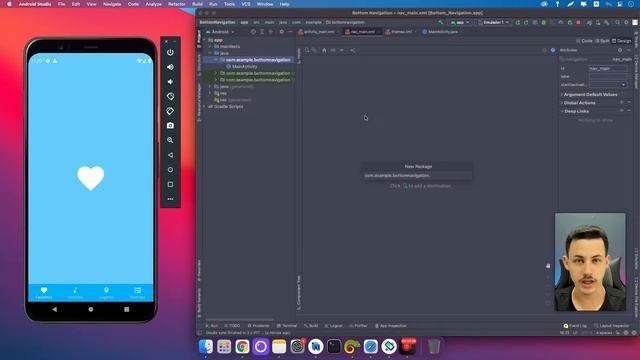Open the VCS menu
The height and width of the screenshot is (360, 640).
pyautogui.click(x=246, y=4)
